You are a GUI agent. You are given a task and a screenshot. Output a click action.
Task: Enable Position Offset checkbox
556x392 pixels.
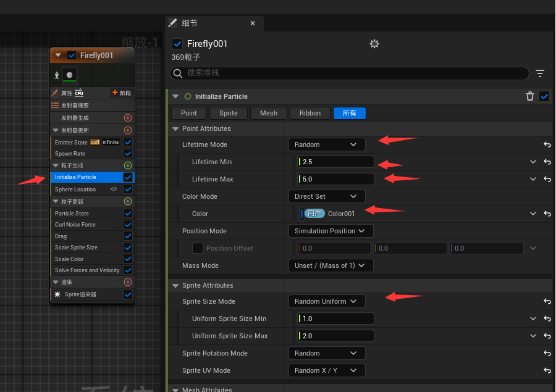[x=198, y=248]
